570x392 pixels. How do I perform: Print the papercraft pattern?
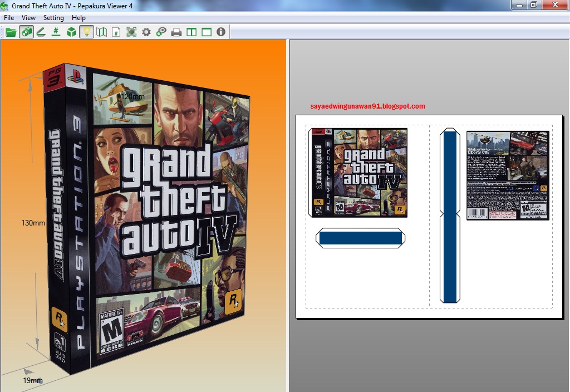pyautogui.click(x=176, y=32)
